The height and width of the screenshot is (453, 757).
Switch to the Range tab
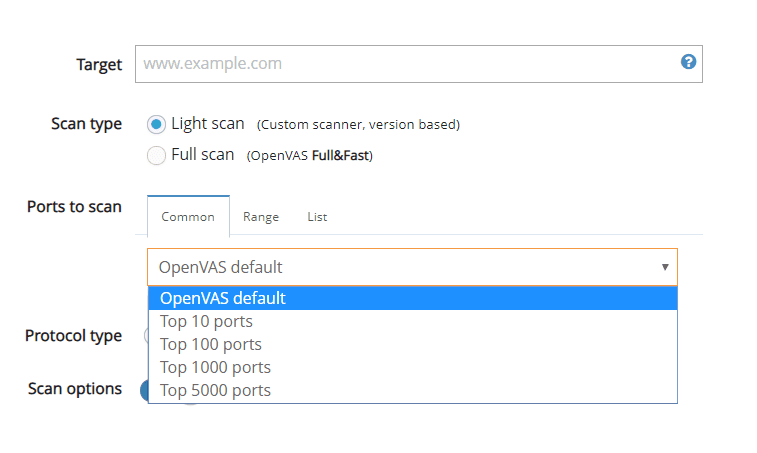click(261, 216)
